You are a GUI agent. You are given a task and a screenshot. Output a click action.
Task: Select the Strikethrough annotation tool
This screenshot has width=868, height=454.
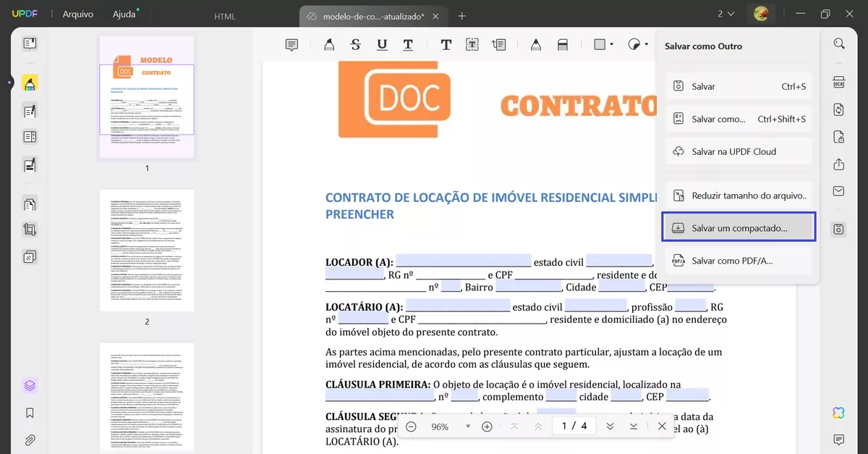point(355,44)
